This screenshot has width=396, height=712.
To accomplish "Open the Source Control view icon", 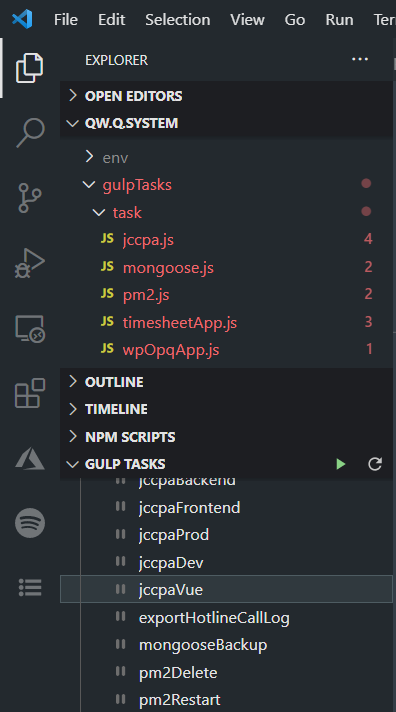I will pos(30,198).
